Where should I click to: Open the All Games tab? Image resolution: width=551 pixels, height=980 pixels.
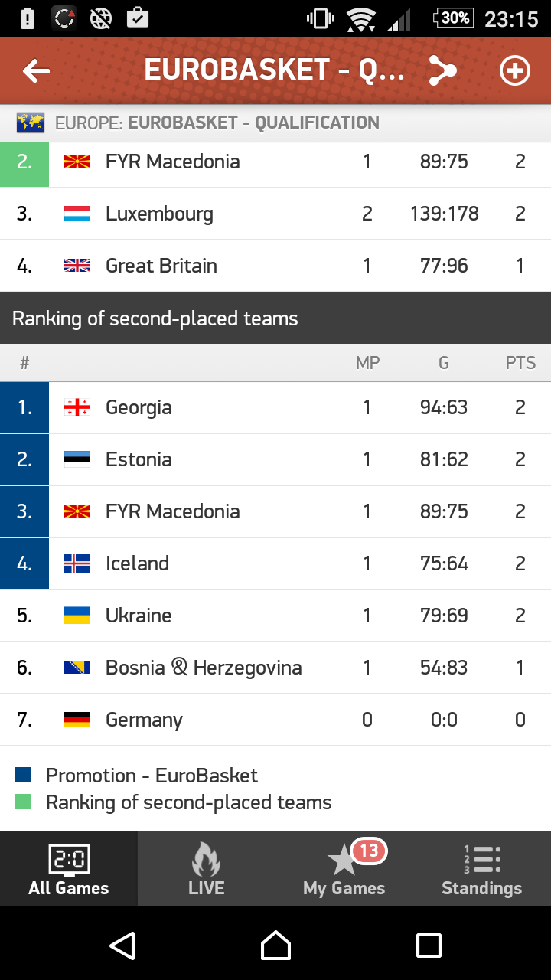(69, 870)
